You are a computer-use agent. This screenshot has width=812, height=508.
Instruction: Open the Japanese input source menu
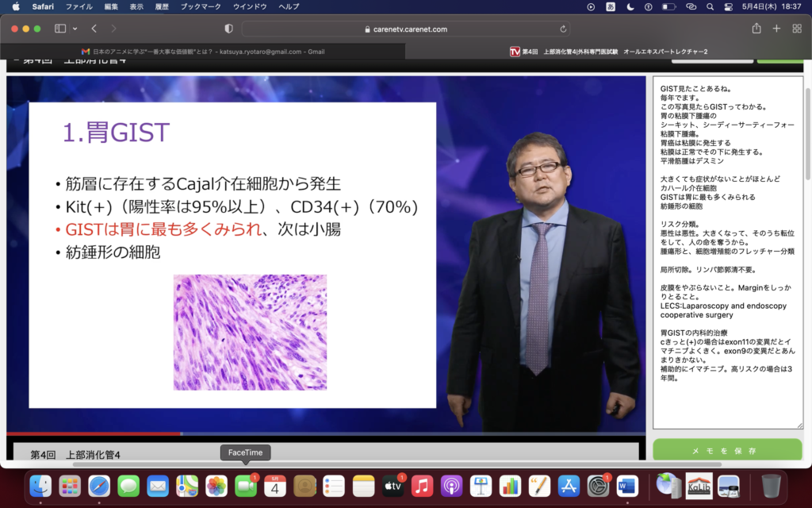tap(611, 6)
